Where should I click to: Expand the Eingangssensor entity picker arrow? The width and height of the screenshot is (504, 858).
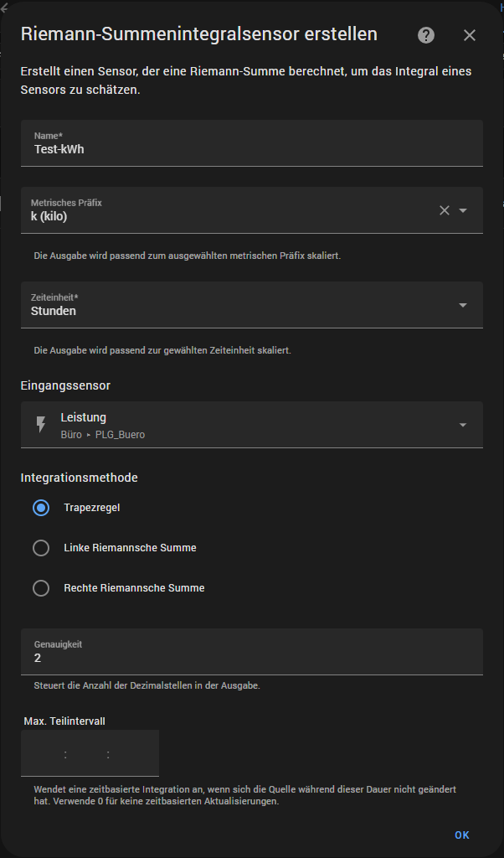tap(463, 425)
